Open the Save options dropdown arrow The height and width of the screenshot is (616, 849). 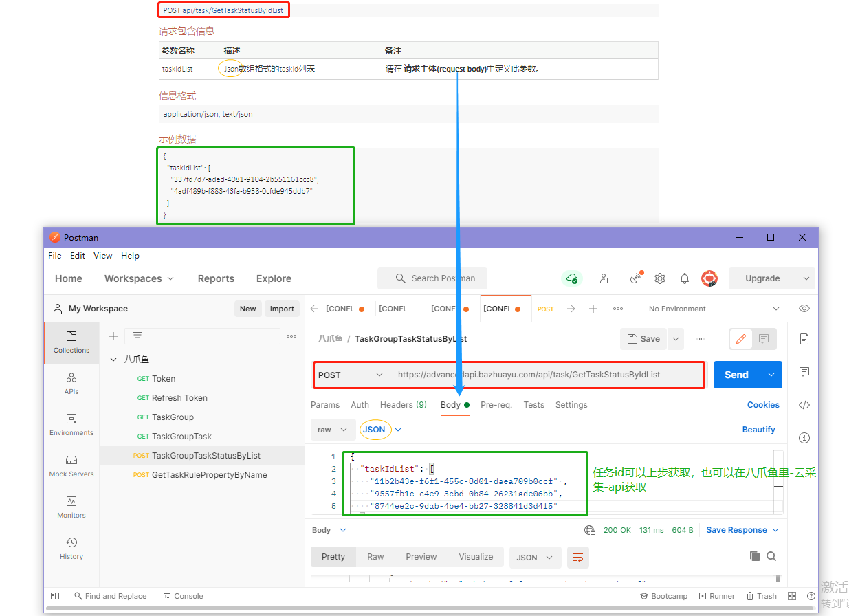pos(676,339)
